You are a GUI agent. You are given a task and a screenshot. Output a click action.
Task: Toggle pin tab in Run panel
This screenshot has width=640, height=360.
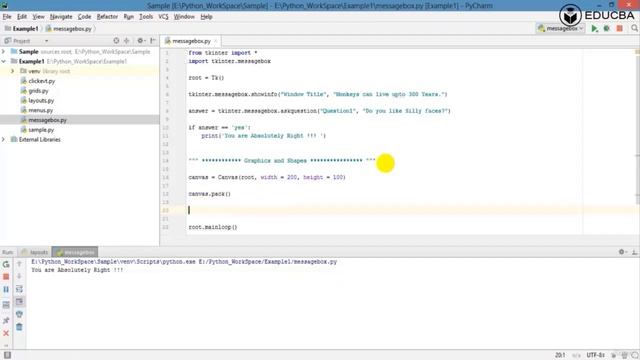click(6, 321)
